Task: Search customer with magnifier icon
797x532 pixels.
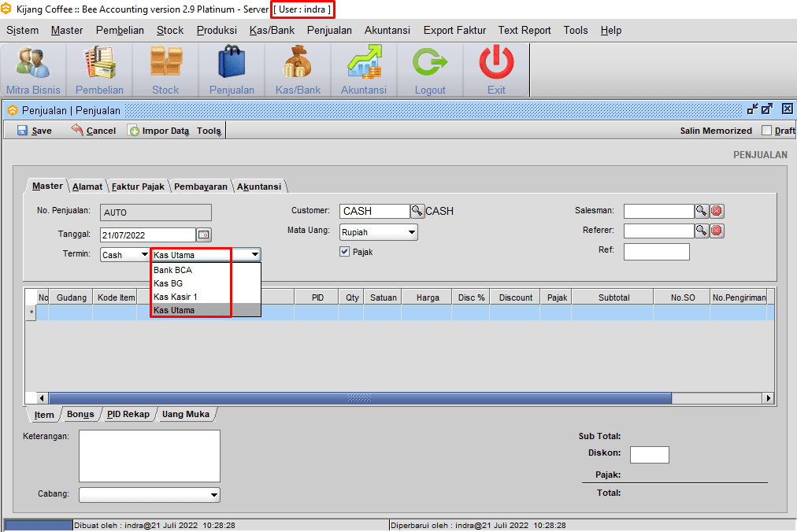Action: (417, 211)
